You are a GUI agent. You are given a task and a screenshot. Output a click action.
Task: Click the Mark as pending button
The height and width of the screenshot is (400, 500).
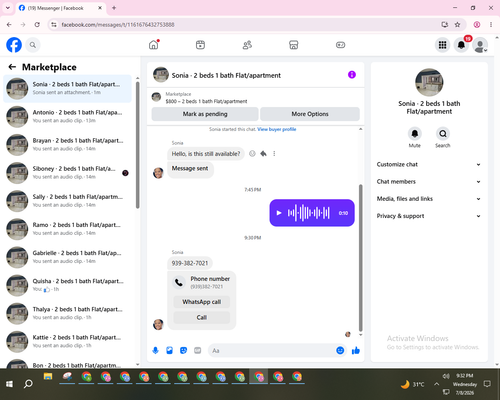point(205,114)
